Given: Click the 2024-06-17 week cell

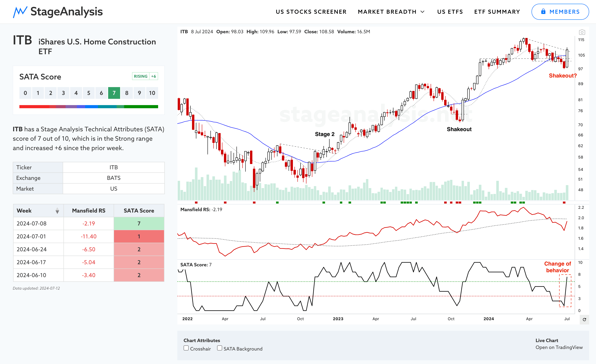Looking at the screenshot, I should tap(38, 262).
